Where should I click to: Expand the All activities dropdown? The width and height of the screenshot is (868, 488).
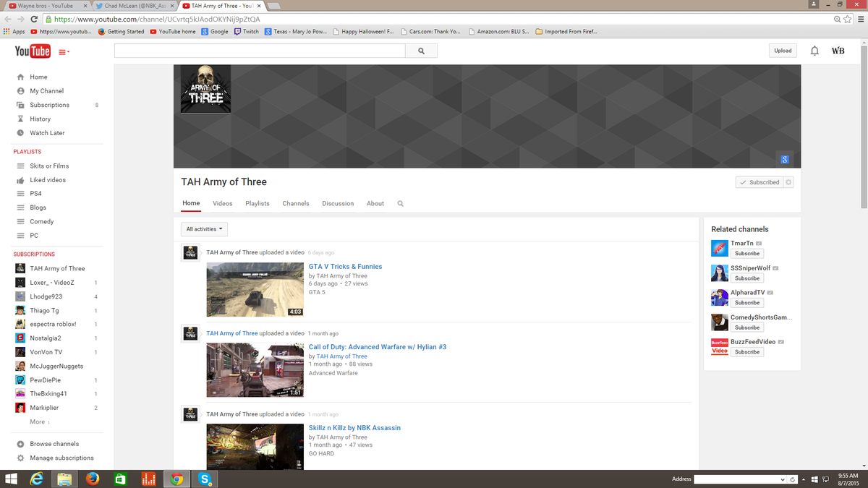point(204,229)
